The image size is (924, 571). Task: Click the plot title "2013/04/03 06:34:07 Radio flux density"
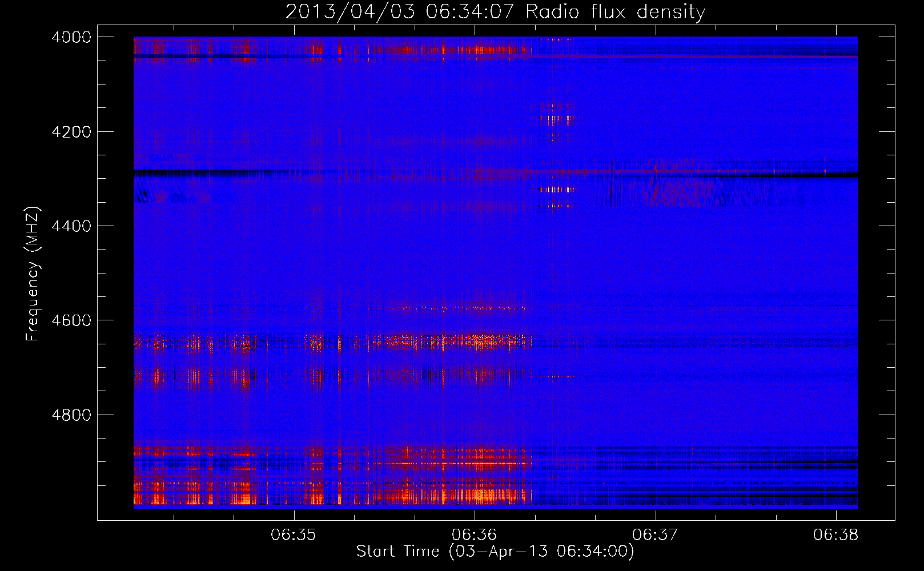tap(495, 11)
